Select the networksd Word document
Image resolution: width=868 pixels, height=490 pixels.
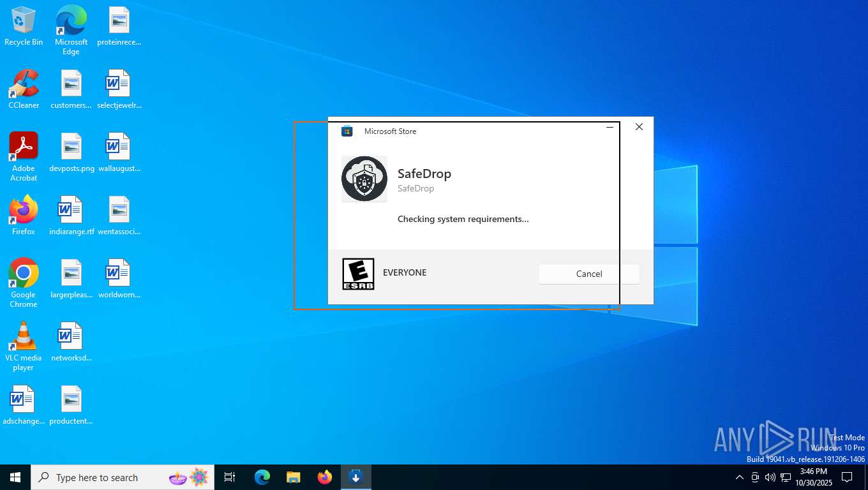[71, 342]
